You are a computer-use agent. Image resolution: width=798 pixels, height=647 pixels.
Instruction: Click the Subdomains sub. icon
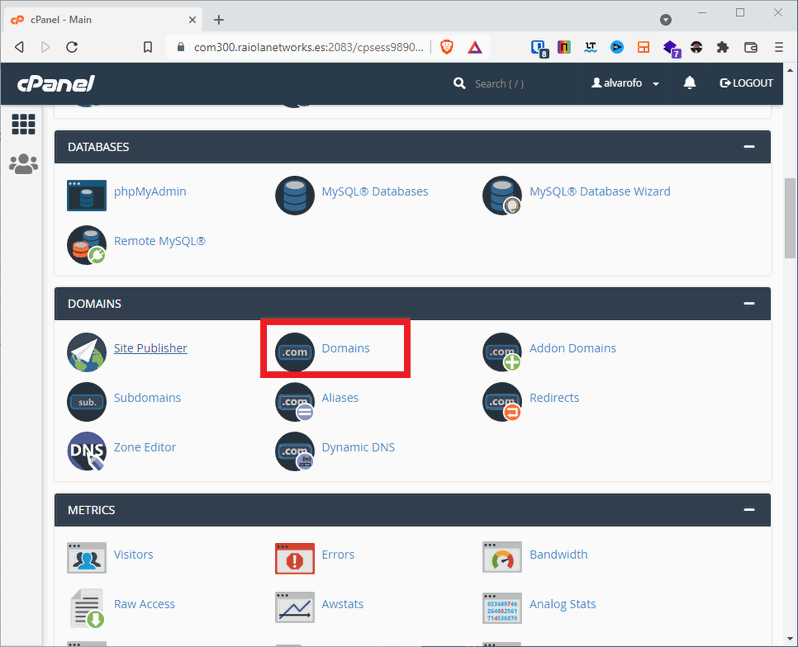tap(87, 402)
